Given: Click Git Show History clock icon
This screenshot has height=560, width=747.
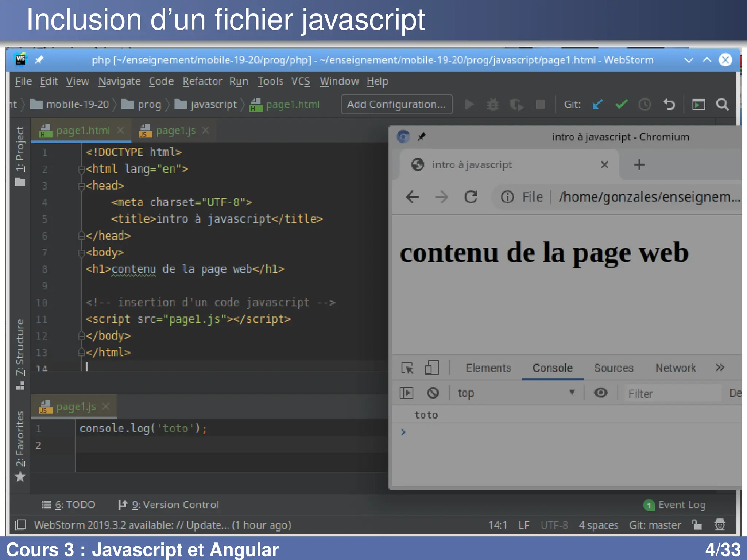Looking at the screenshot, I should [645, 105].
